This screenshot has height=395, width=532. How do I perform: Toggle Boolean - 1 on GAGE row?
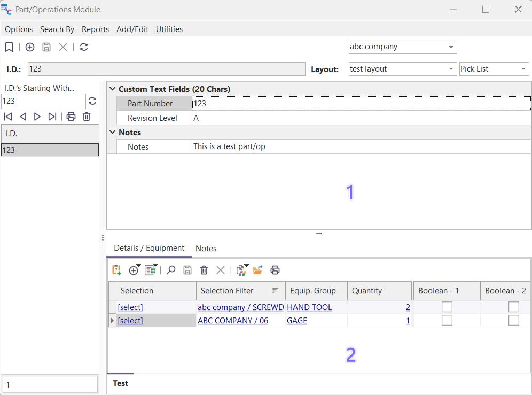447,320
